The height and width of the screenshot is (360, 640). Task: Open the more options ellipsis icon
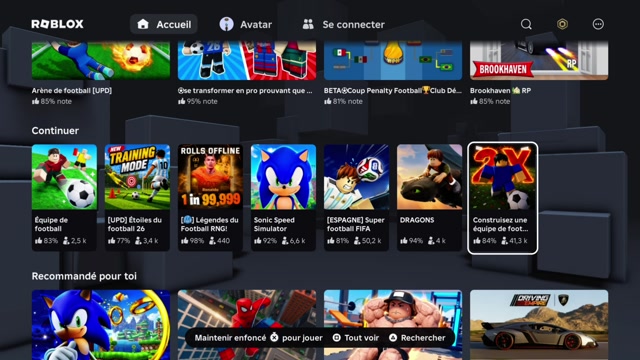(598, 24)
